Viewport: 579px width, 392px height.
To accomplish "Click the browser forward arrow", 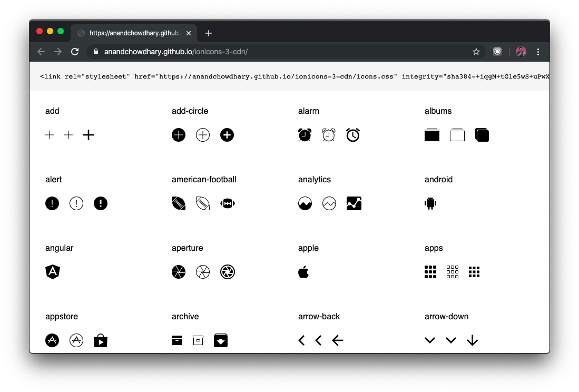I will 58,52.
